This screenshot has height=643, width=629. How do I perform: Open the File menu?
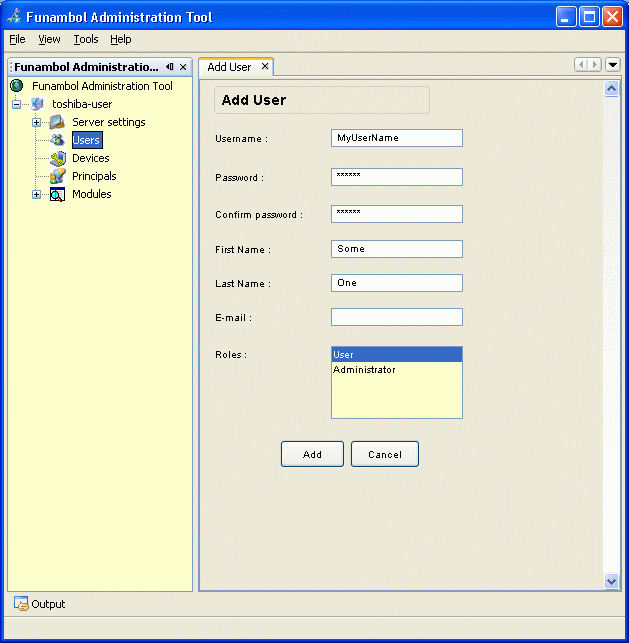[17, 39]
